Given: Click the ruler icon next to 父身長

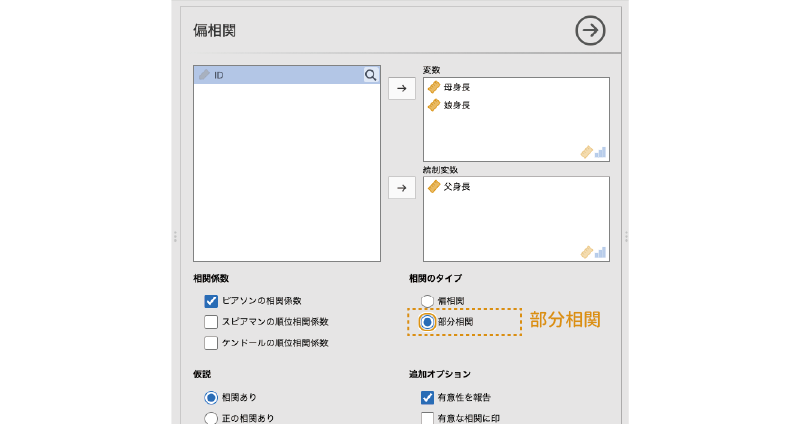Looking at the screenshot, I should (434, 187).
